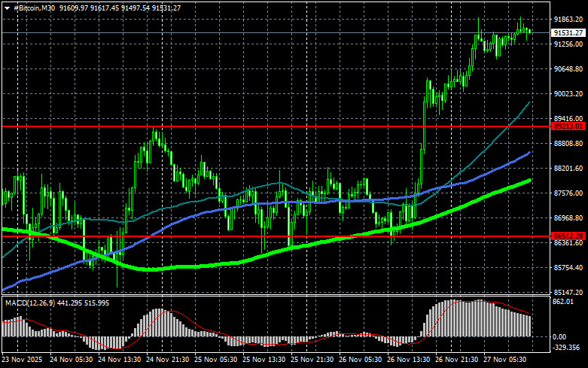Click the time axis label 25 Nov 13:30

click(x=264, y=360)
